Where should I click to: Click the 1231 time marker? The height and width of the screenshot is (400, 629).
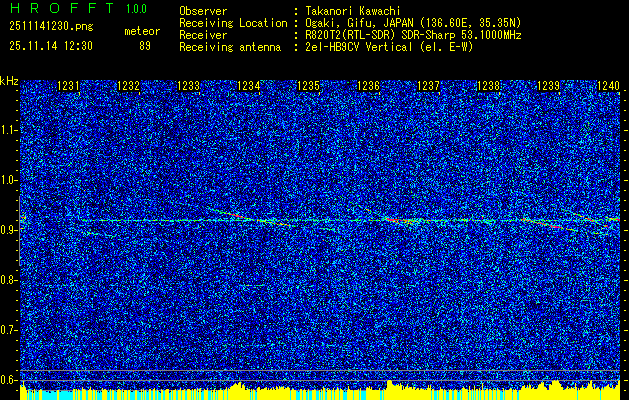(x=69, y=86)
